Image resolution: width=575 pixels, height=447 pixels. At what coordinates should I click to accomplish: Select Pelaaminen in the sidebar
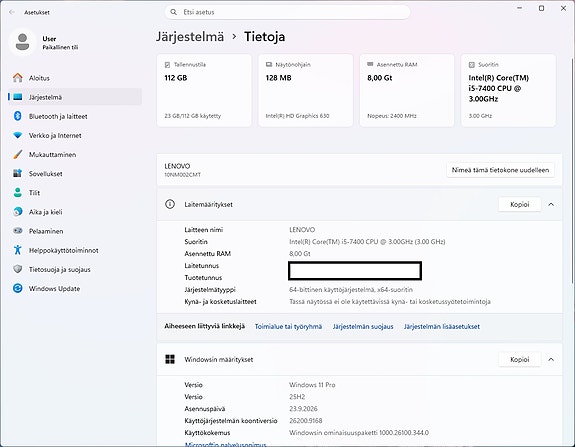(x=75, y=231)
